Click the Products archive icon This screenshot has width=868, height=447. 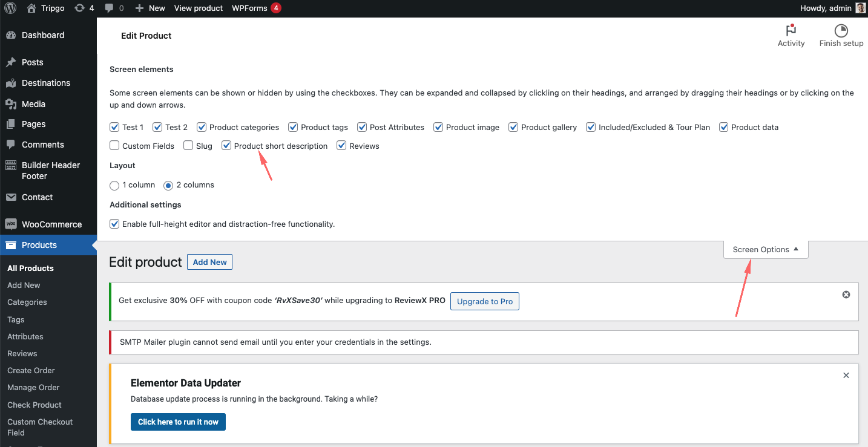pyautogui.click(x=11, y=245)
